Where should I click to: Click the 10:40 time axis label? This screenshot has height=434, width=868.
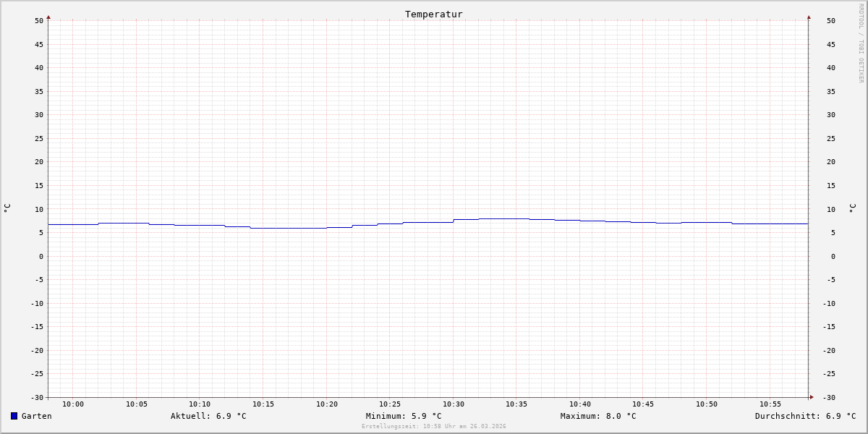(x=580, y=404)
